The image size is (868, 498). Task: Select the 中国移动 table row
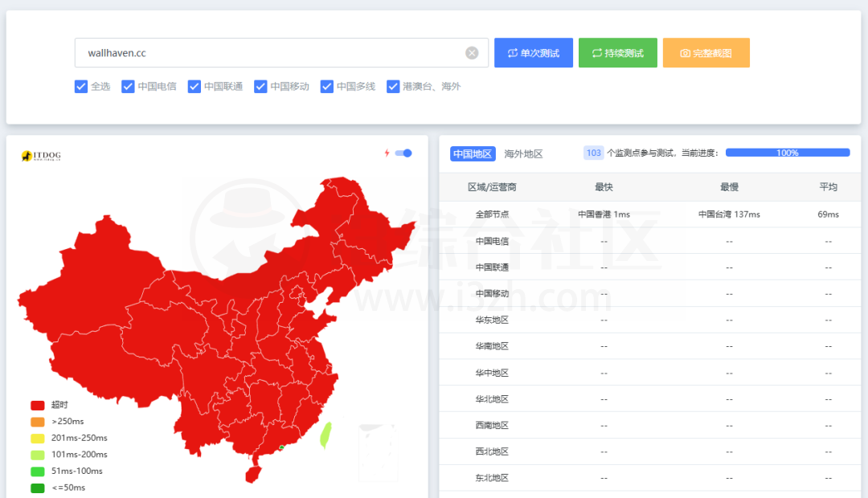coord(650,293)
